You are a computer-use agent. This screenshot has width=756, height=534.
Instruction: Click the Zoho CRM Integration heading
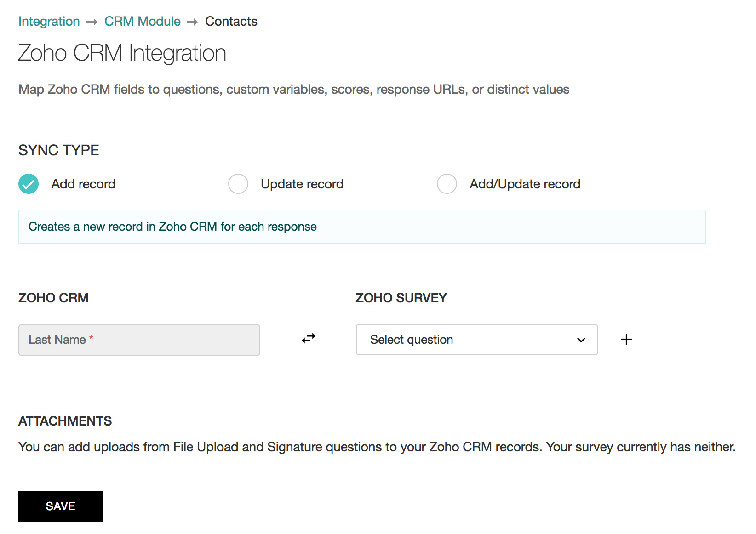(122, 53)
